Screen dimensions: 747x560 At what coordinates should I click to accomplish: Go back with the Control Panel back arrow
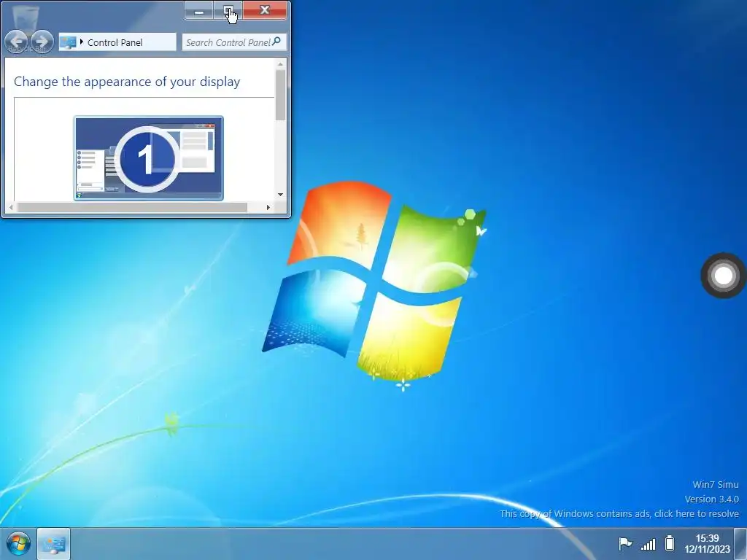coord(16,42)
